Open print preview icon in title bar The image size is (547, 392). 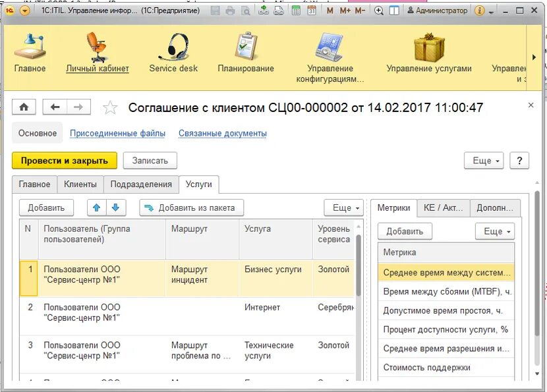[246, 11]
